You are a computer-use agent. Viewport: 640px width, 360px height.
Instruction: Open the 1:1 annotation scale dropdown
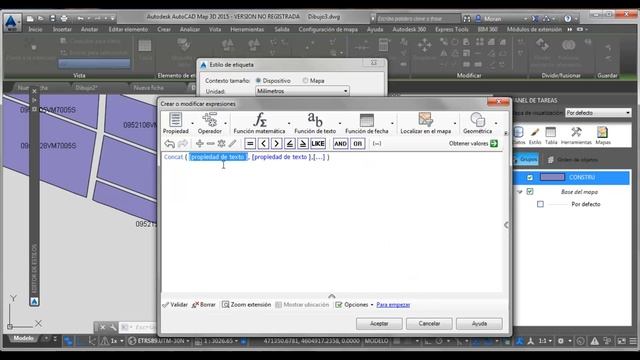[544, 341]
